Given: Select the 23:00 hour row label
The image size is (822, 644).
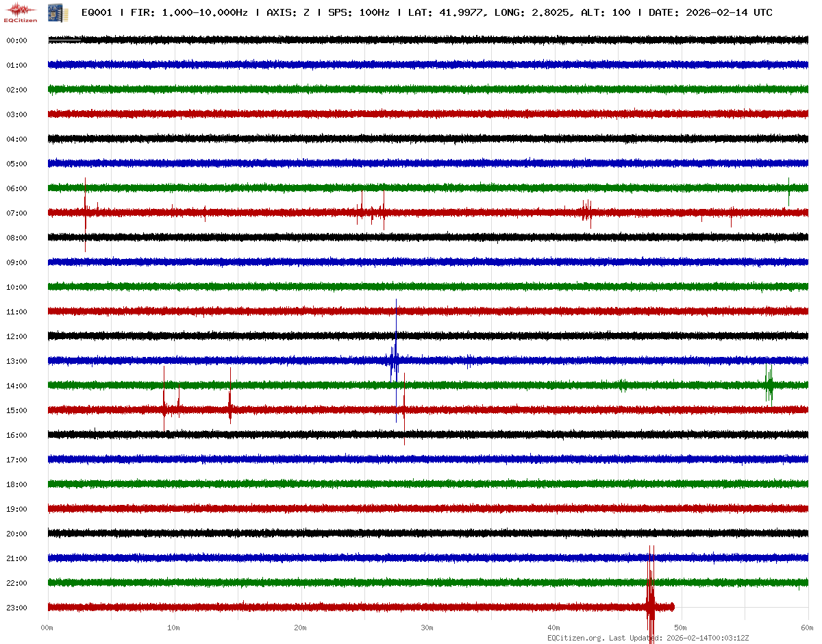Looking at the screenshot, I should (x=16, y=608).
